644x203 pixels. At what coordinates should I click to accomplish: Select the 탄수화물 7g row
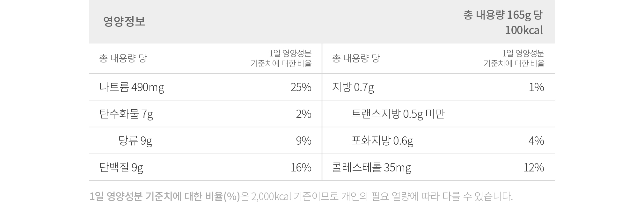coord(205,114)
